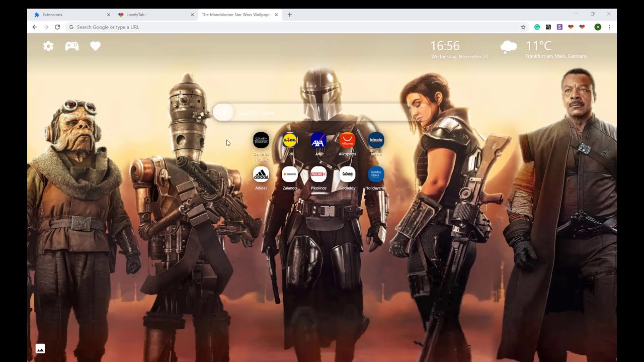644x362 pixels.
Task: Open the settings gear on the new tab page
Action: pos(48,46)
